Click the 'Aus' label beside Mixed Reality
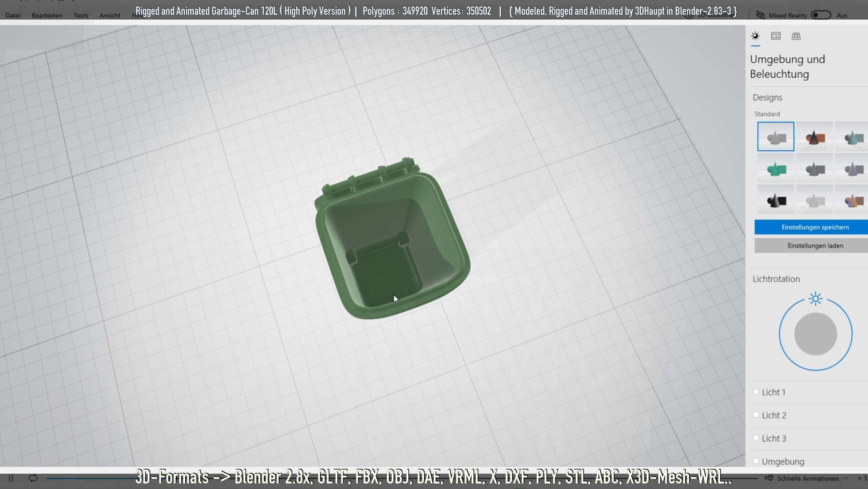Image resolution: width=868 pixels, height=489 pixels. [842, 16]
